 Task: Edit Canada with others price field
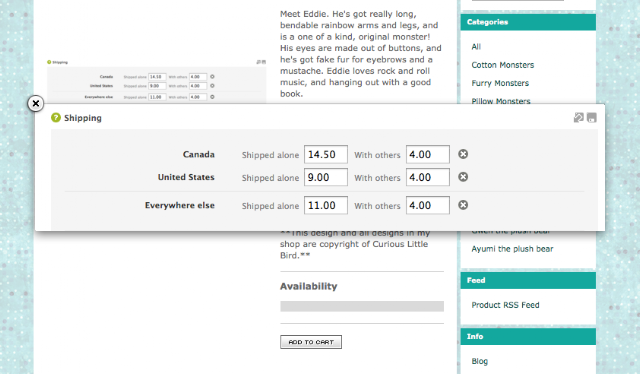(x=428, y=154)
